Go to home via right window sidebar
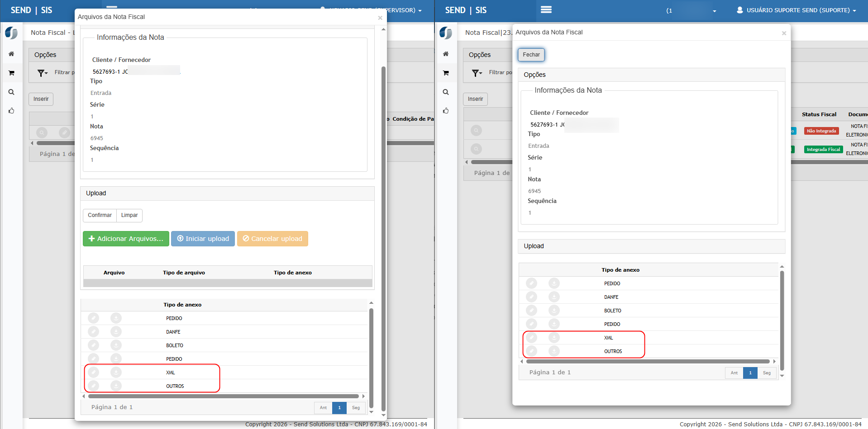The width and height of the screenshot is (868, 429). point(446,54)
